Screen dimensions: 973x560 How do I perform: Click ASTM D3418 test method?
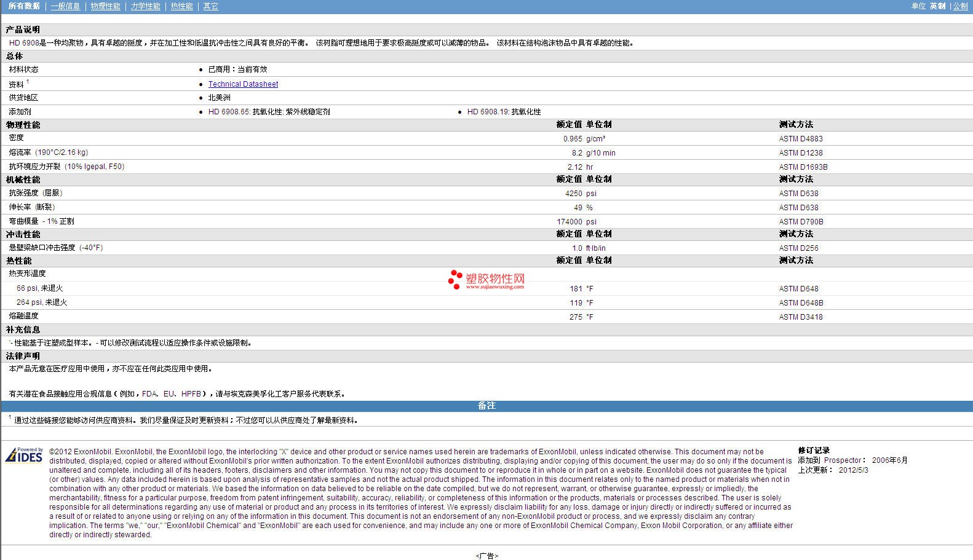801,317
